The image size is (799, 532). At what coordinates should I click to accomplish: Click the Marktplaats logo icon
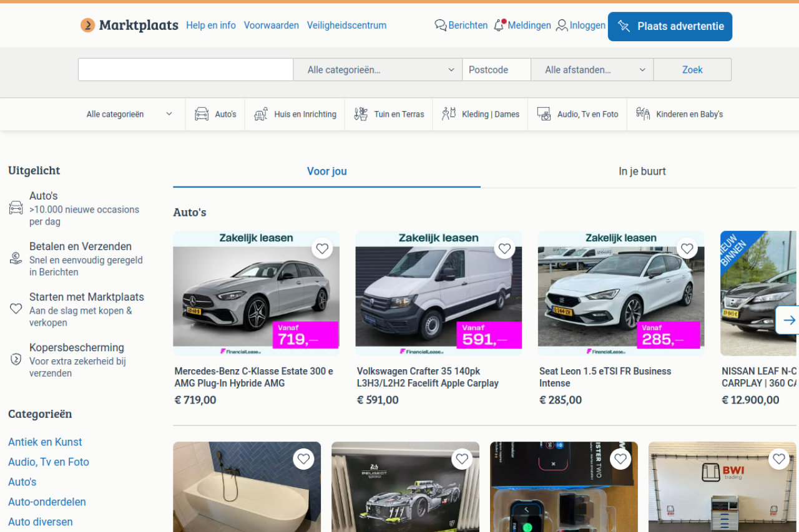[88, 26]
